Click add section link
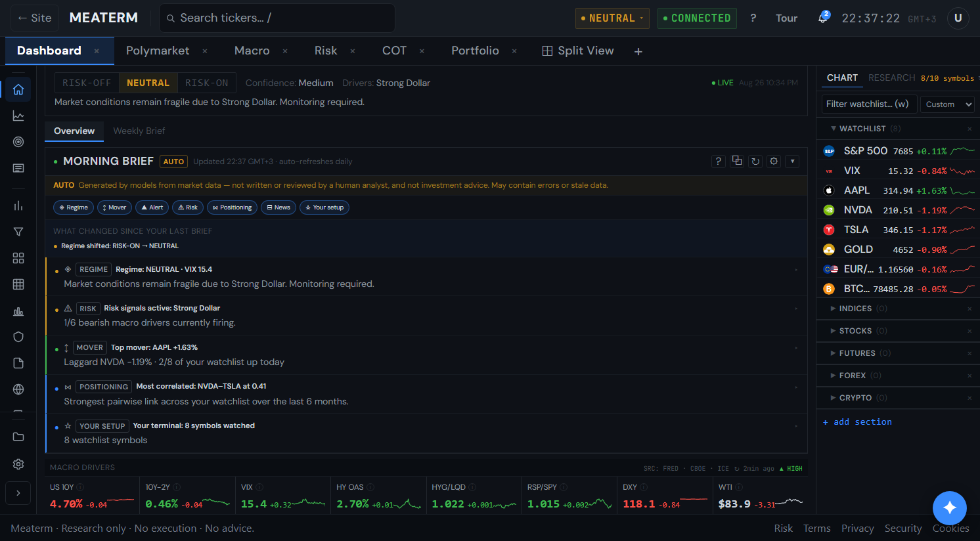This screenshot has height=541, width=980. 857,422
